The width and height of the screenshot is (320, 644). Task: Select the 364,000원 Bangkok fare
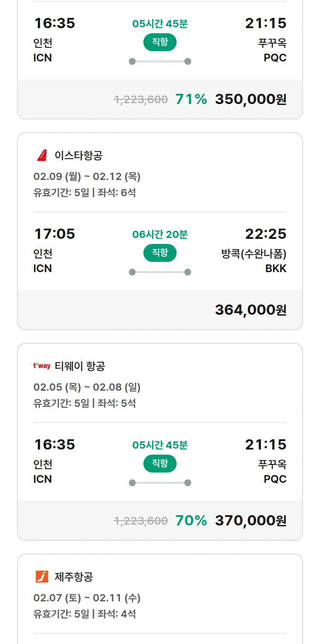click(x=250, y=310)
